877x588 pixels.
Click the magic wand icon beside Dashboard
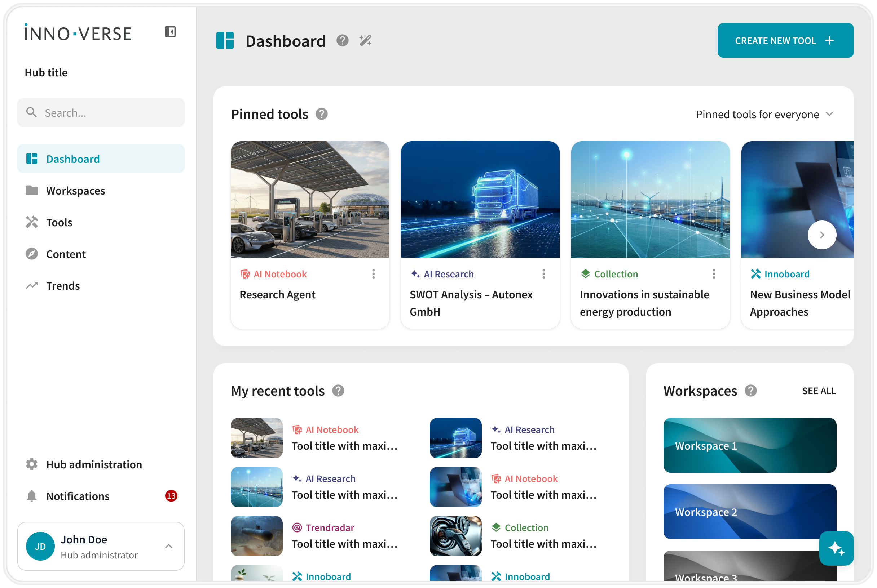point(365,40)
